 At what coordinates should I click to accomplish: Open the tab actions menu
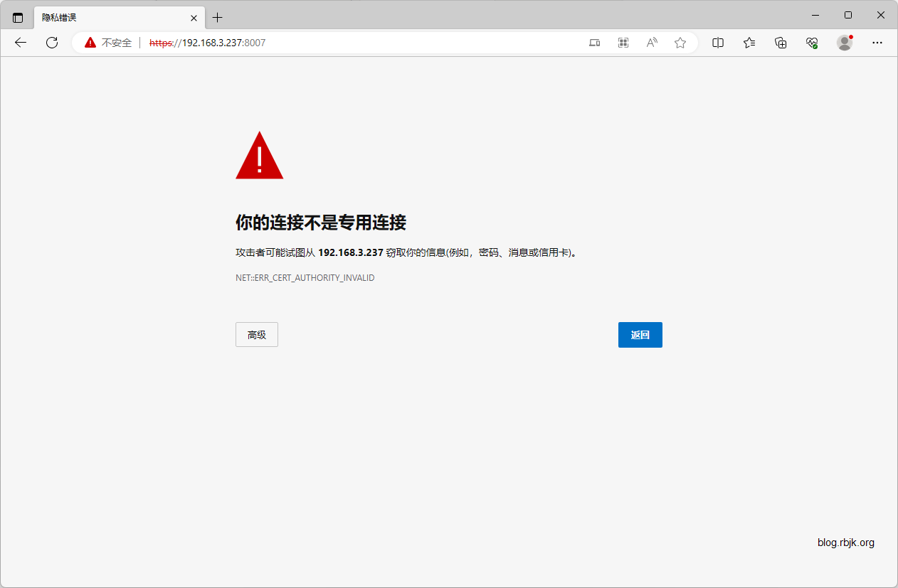click(18, 17)
